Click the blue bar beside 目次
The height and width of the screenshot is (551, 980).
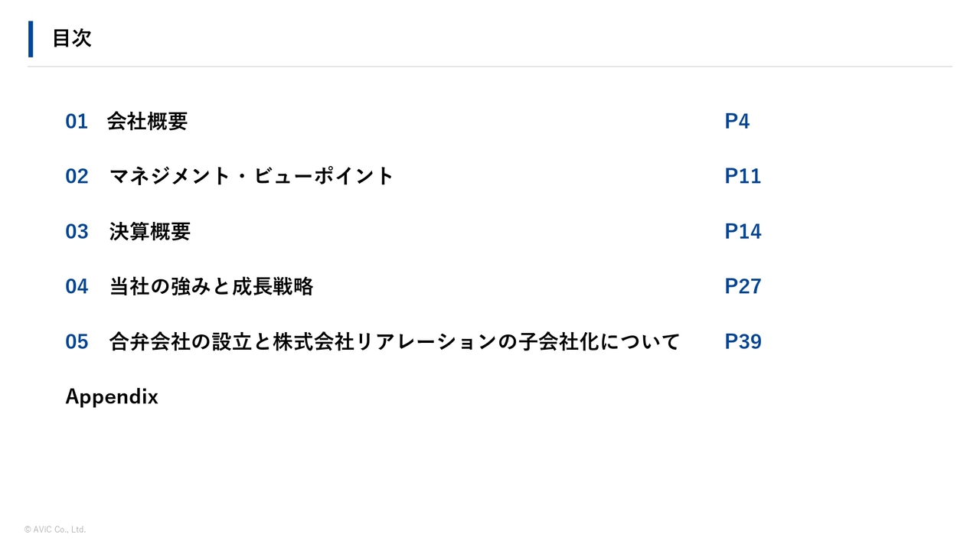[x=31, y=39]
